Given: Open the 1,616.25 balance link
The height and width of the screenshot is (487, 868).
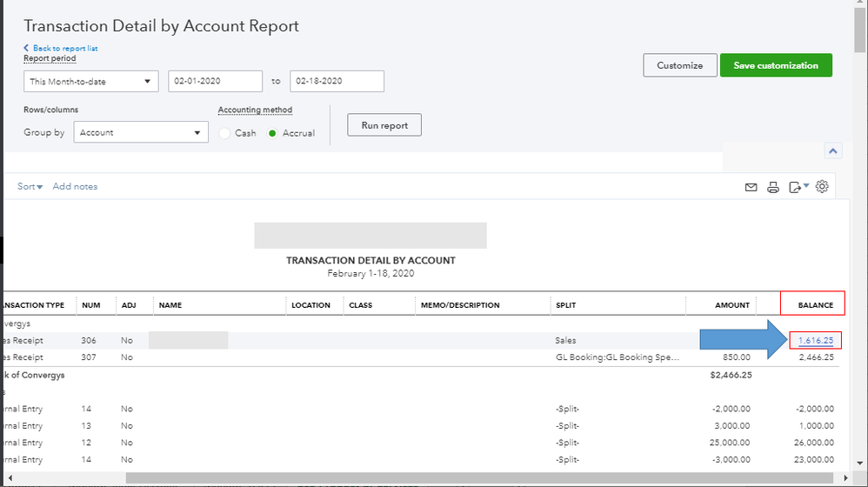Looking at the screenshot, I should 816,341.
